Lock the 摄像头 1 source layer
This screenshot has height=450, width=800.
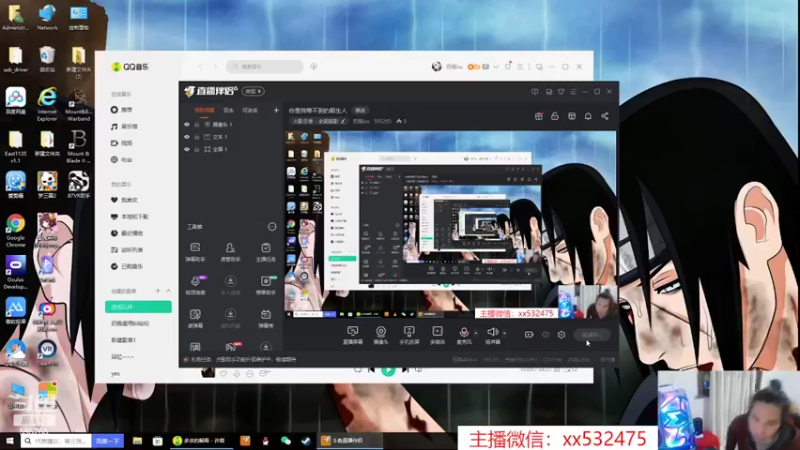pyautogui.click(x=196, y=124)
